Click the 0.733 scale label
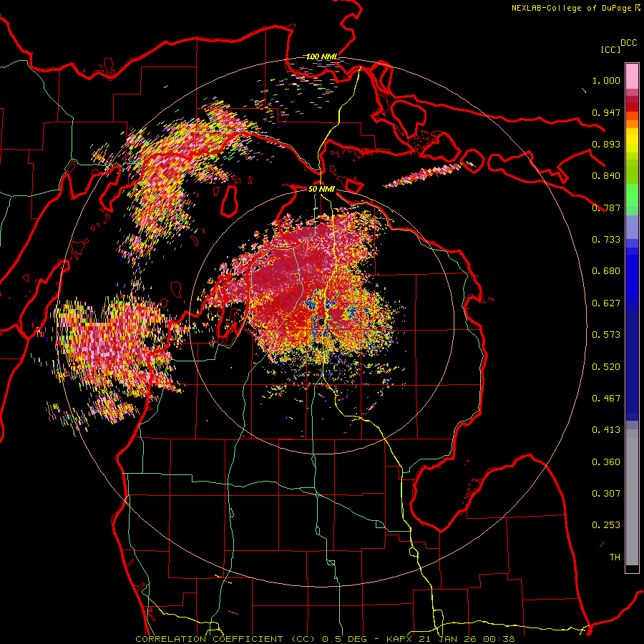The height and width of the screenshot is (644, 644). pos(606,240)
